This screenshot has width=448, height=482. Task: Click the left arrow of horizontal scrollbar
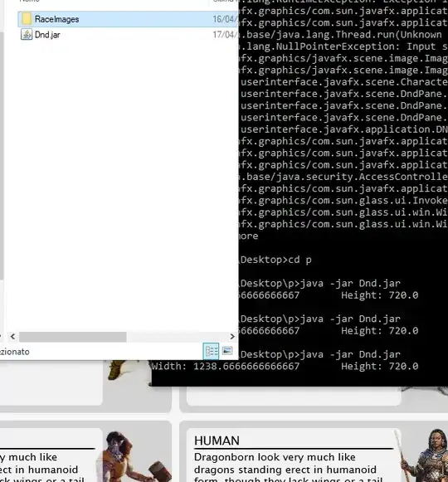[x=12, y=337]
